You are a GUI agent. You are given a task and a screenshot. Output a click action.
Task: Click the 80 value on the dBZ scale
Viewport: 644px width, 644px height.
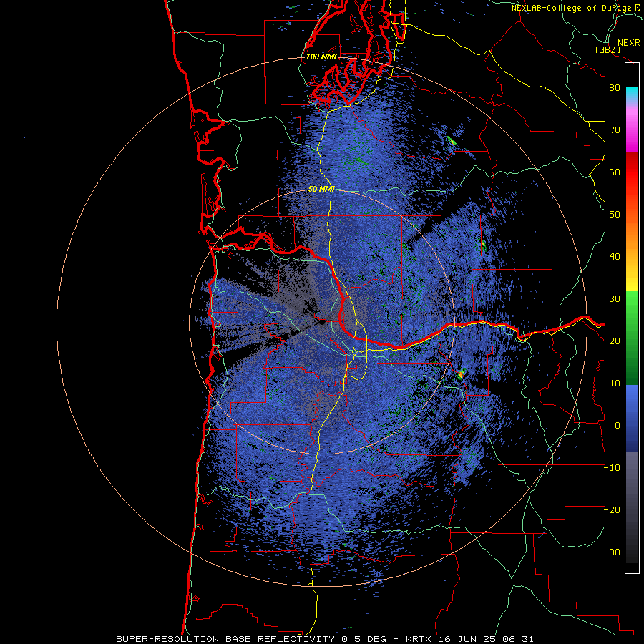coord(615,88)
